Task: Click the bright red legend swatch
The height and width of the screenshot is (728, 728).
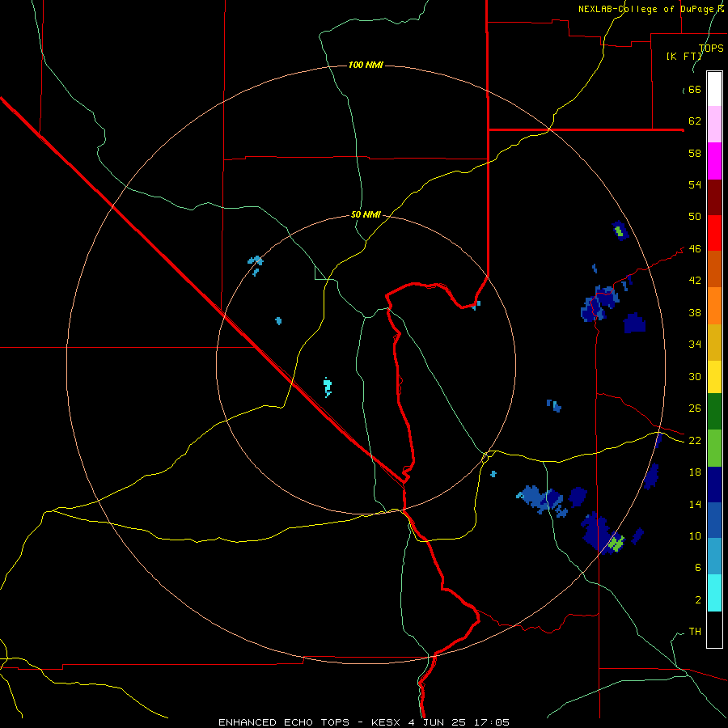Action: point(714,233)
